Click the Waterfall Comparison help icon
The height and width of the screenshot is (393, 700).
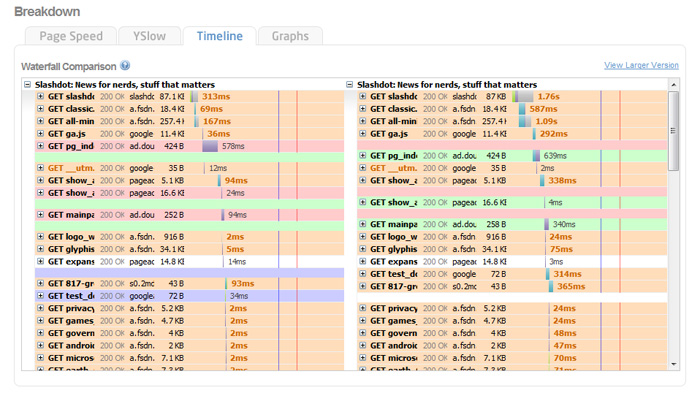click(x=125, y=65)
